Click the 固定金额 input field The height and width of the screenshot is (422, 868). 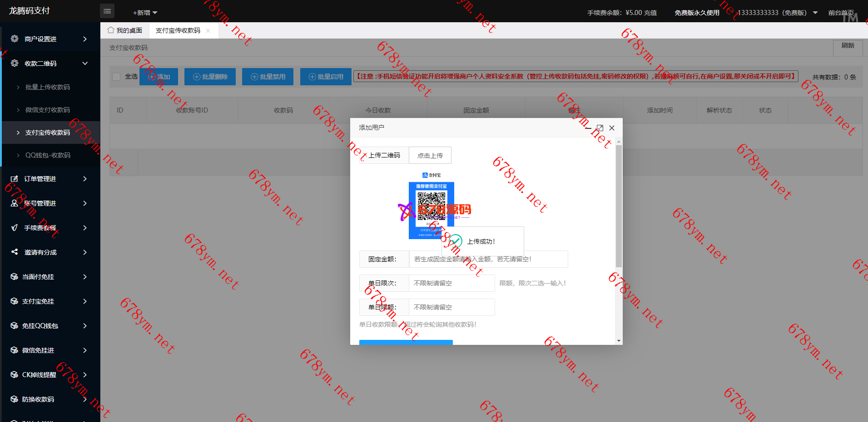(488, 259)
